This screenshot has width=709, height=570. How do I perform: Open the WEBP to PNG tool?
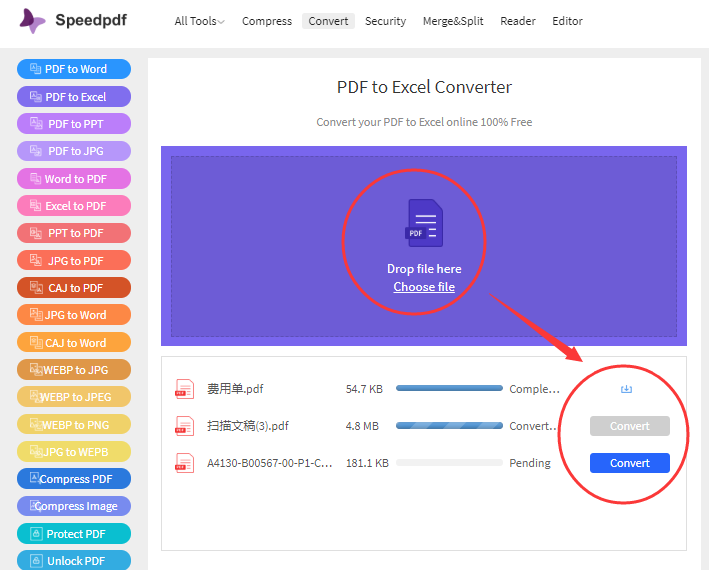pyautogui.click(x=74, y=424)
